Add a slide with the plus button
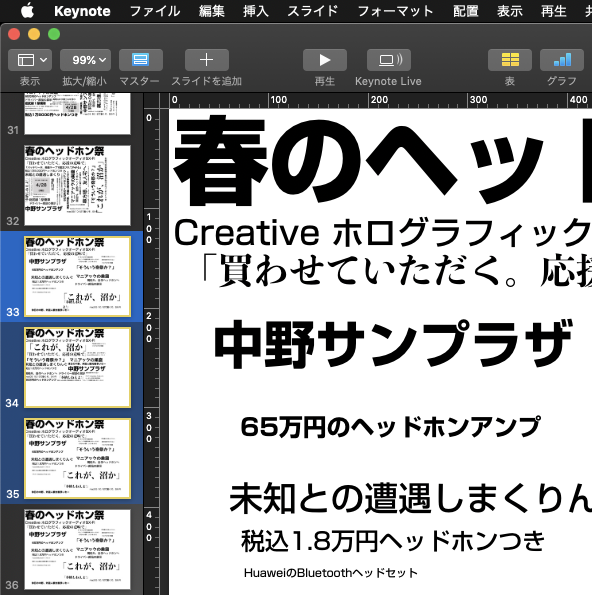The image size is (592, 595). click(207, 60)
